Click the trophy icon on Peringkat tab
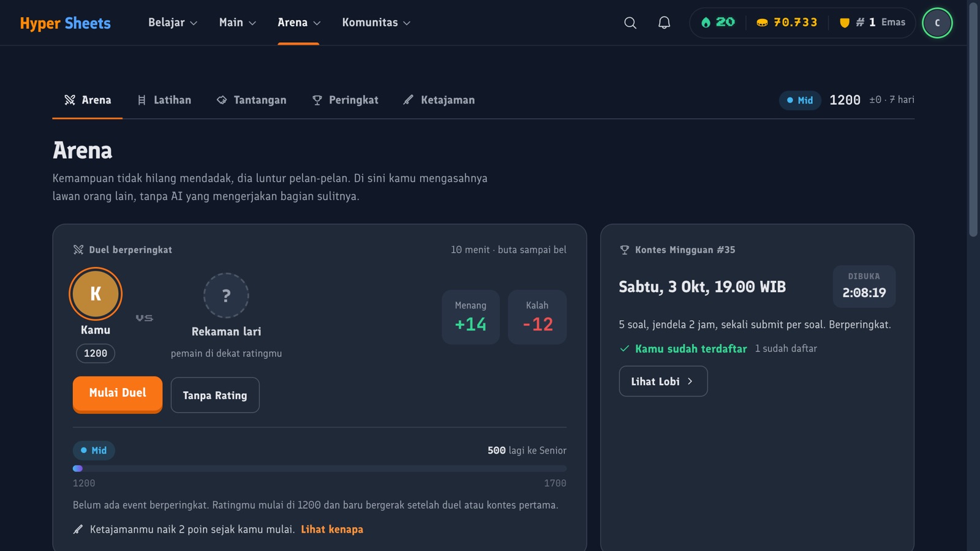 click(317, 100)
